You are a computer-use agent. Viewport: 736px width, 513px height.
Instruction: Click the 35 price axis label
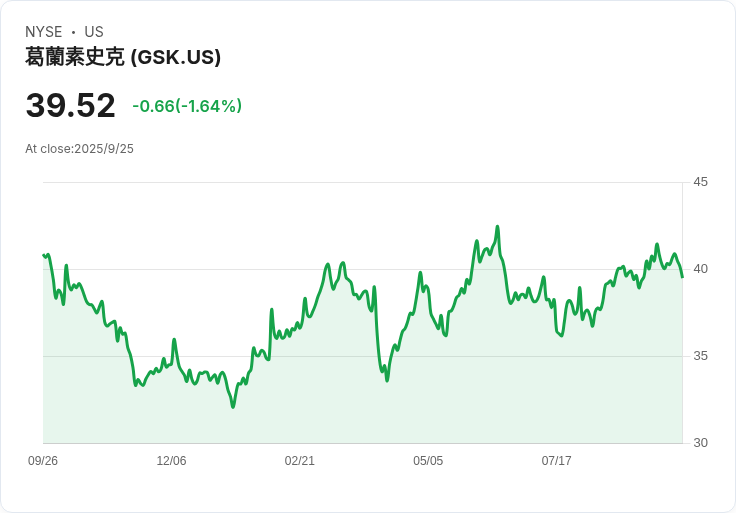[x=700, y=356]
